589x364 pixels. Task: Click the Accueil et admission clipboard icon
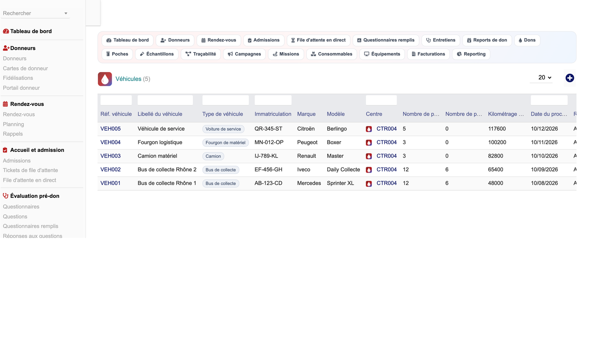(x=5, y=150)
